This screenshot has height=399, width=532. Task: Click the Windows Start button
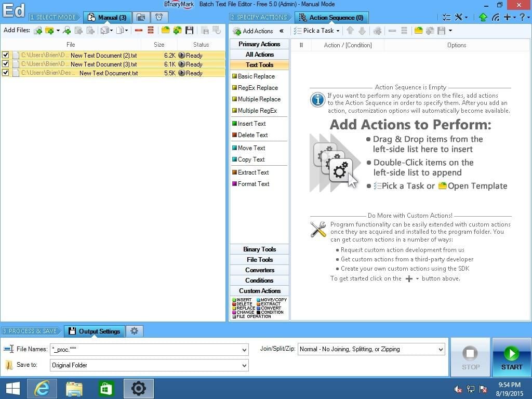(12, 389)
